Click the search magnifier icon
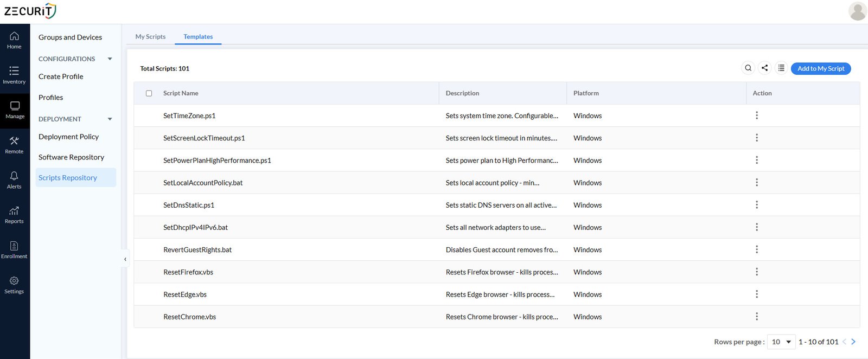 click(748, 68)
